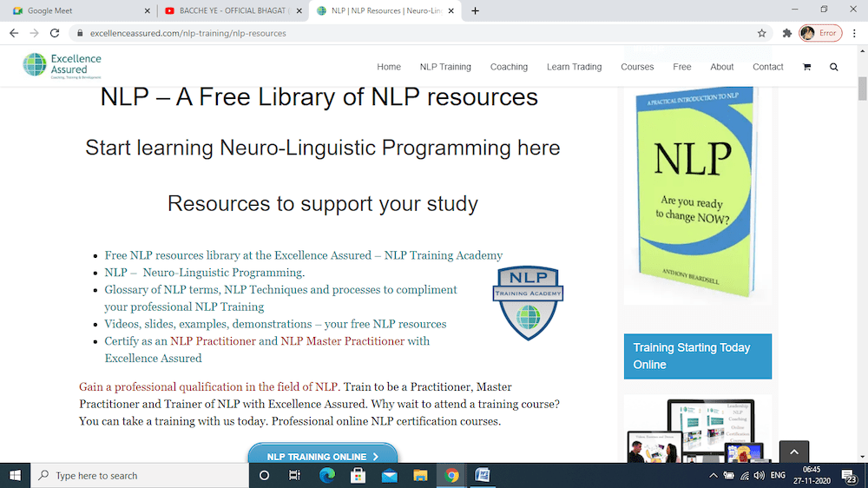Click the profile Error badge
The width and height of the screenshot is (868, 488).
point(820,33)
